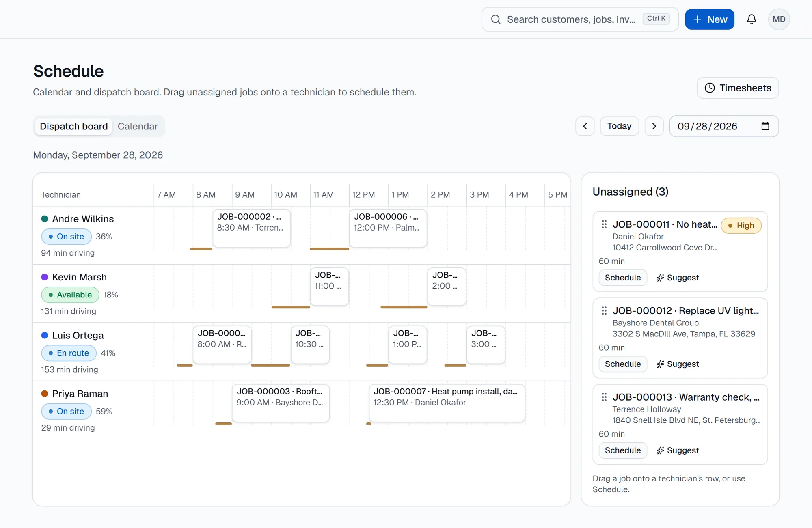Image resolution: width=812 pixels, height=528 pixels.
Task: Open JOB-000006 at 12:00 PM
Action: coord(388,228)
